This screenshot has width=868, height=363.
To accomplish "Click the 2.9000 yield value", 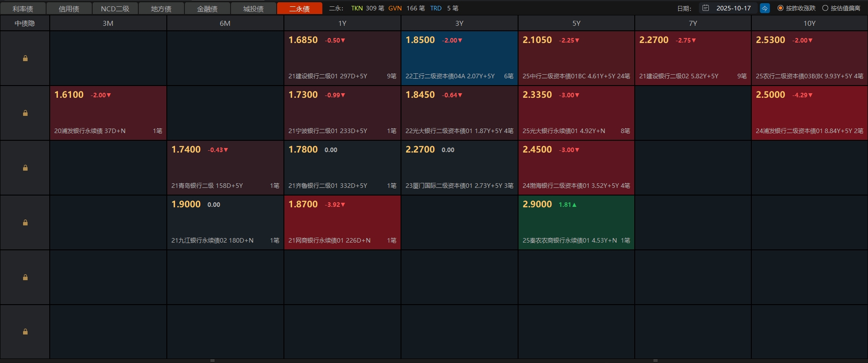I will [537, 204].
